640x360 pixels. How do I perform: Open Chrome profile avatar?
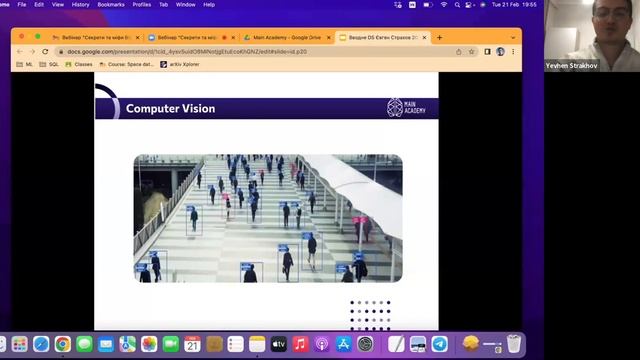coord(500,52)
